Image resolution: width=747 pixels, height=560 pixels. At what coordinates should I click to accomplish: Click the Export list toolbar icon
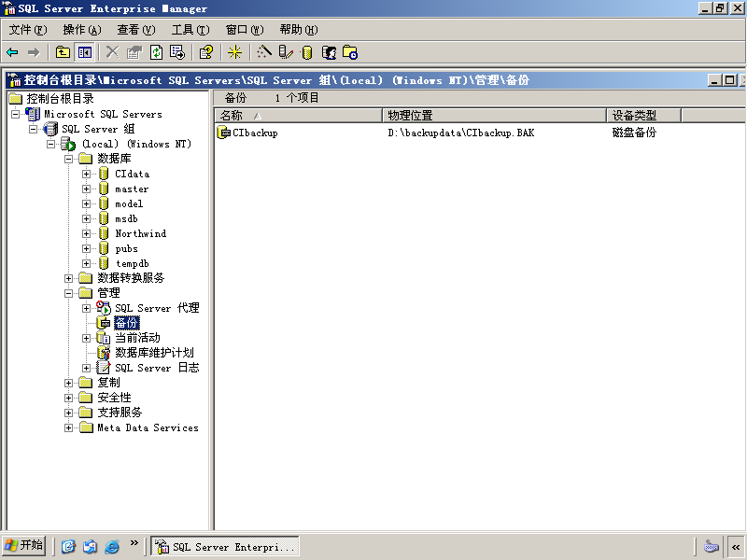click(x=177, y=52)
